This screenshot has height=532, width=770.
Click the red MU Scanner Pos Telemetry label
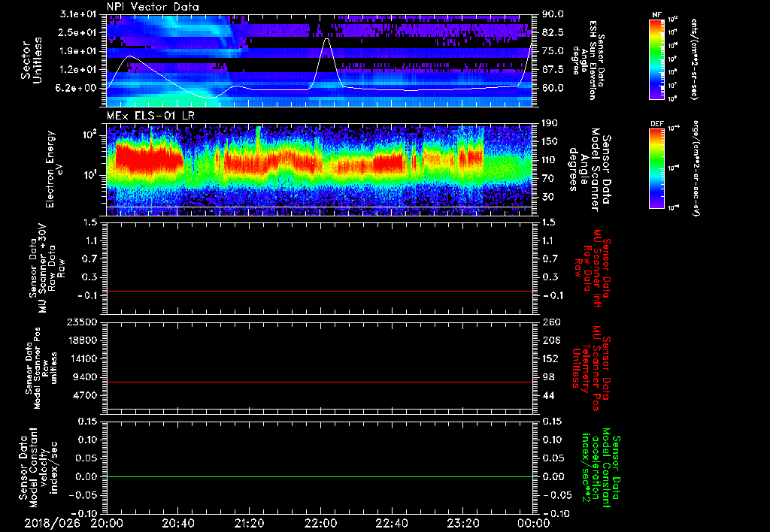pos(592,368)
